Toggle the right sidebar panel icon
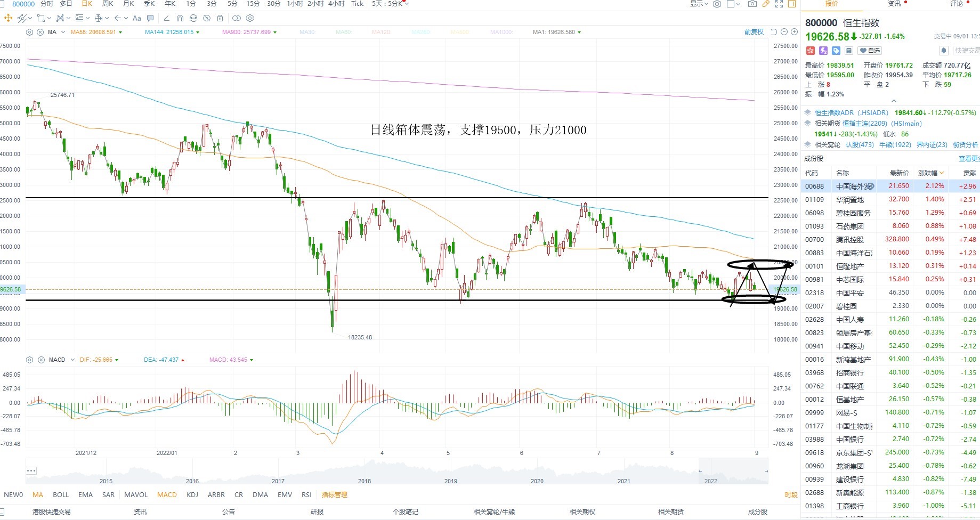 click(x=792, y=4)
